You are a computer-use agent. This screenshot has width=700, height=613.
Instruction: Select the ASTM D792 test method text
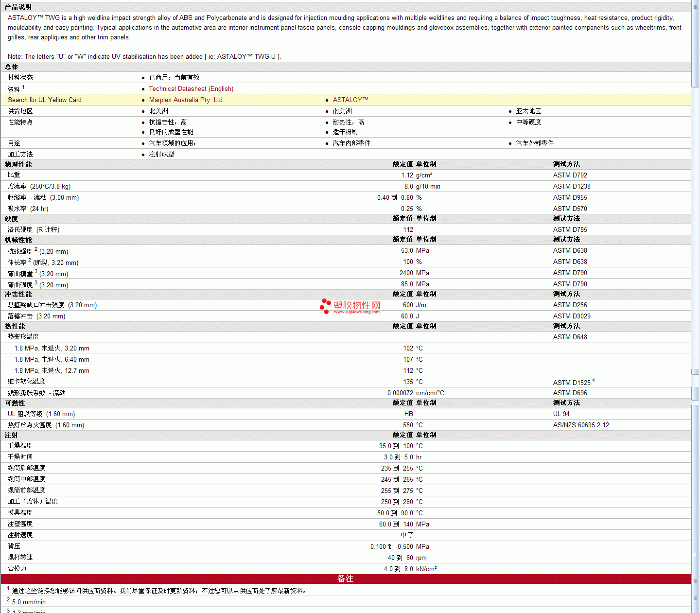pyautogui.click(x=570, y=175)
